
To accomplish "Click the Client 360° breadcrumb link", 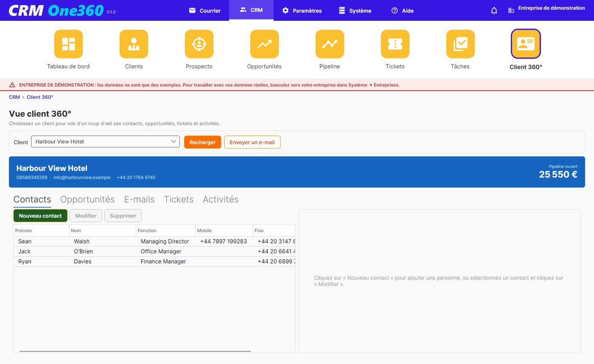I will (x=40, y=97).
